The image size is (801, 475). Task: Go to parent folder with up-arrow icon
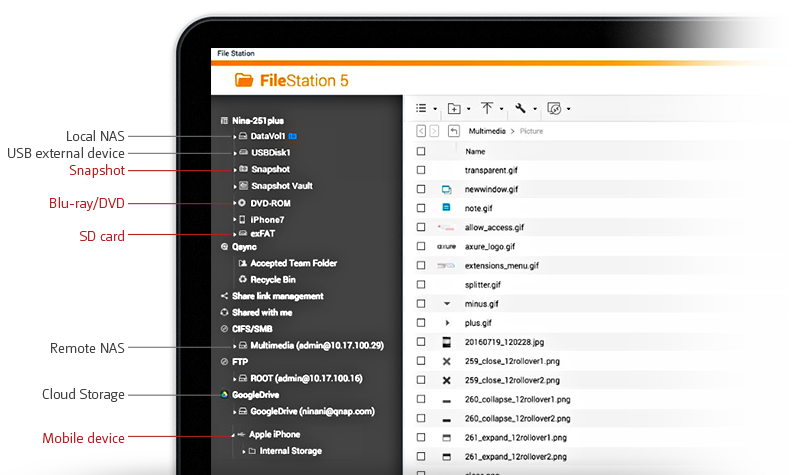454,131
